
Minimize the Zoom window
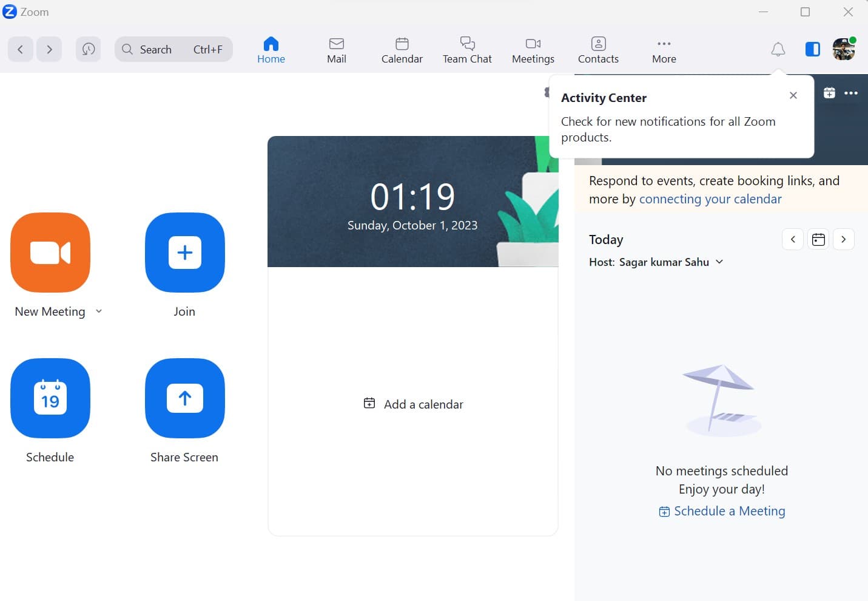tap(764, 12)
